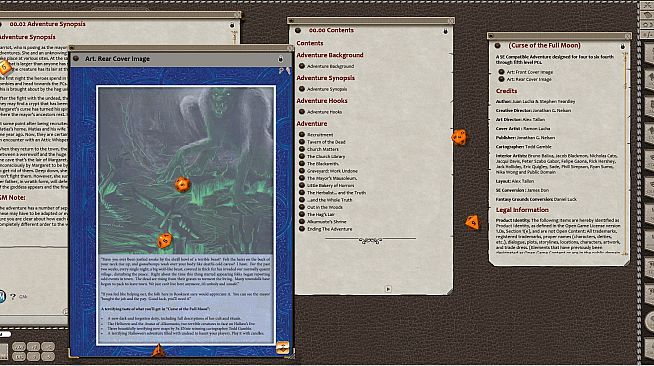
Task: Click the link icon beside Church Matters
Action: [x=302, y=149]
